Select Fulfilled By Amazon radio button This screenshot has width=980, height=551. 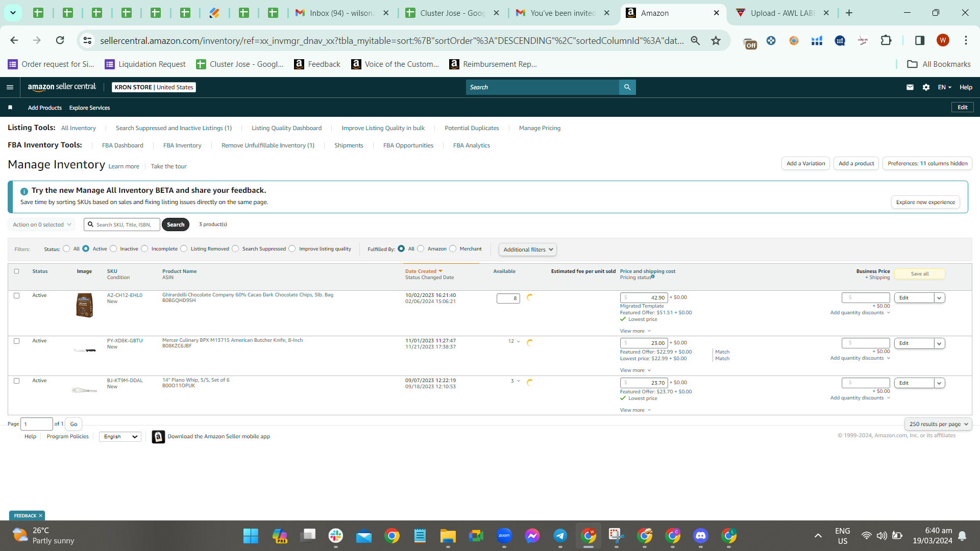pos(421,249)
